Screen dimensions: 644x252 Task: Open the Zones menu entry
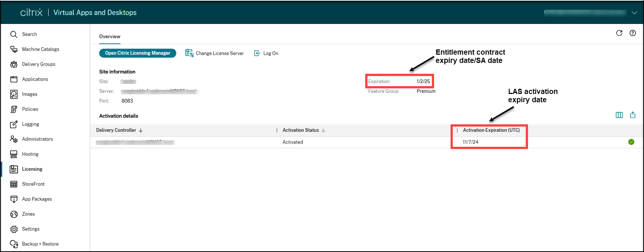coord(28,214)
